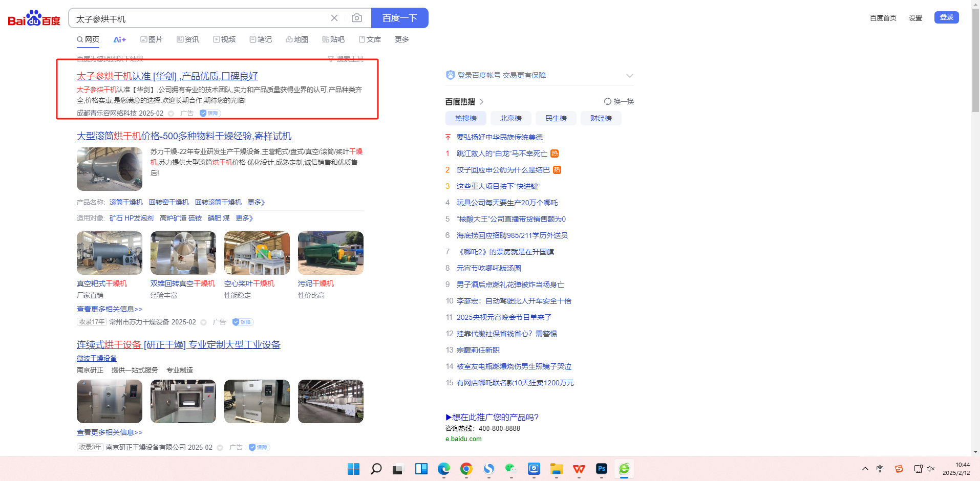Click the blue 登录 button
This screenshot has height=481, width=980.
pyautogui.click(x=946, y=17)
